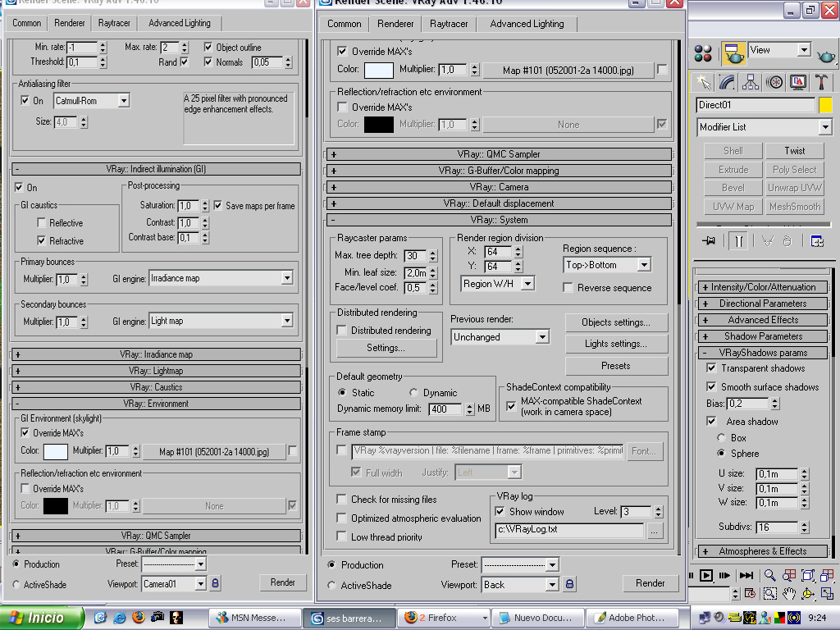Viewport: 840px width, 630px height.
Task: Select the Arc Rotate tool
Action: tap(808, 594)
